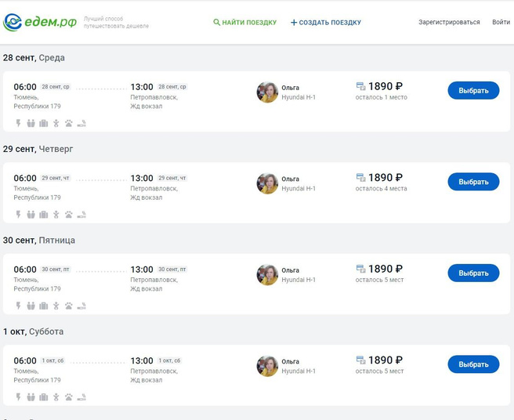Click the payment card icon on 1 окт trip

pos(360,360)
